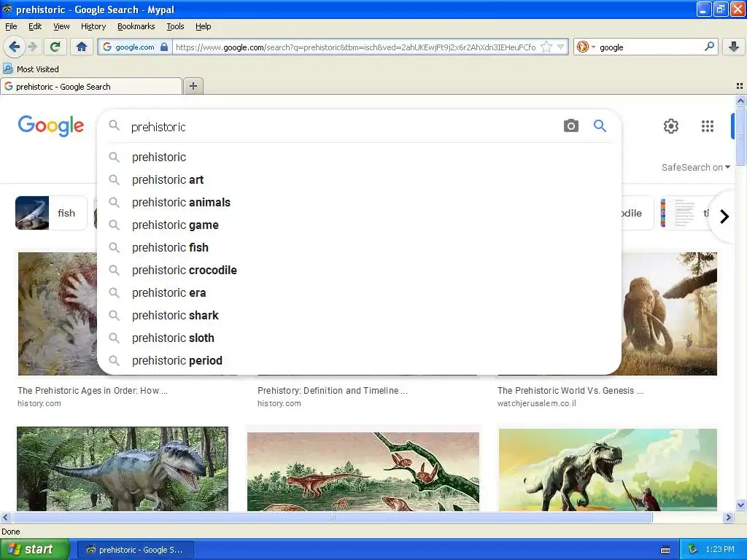
Task: Open the File menu
Action: [11, 26]
